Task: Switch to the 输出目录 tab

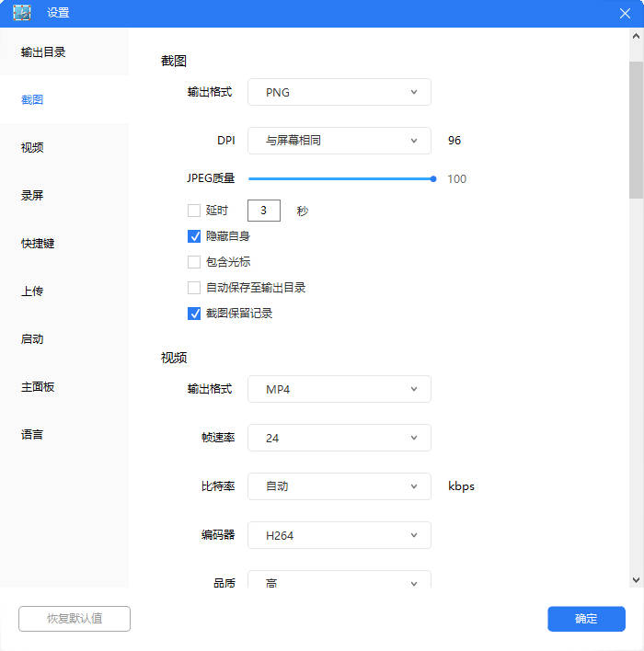Action: coord(43,52)
